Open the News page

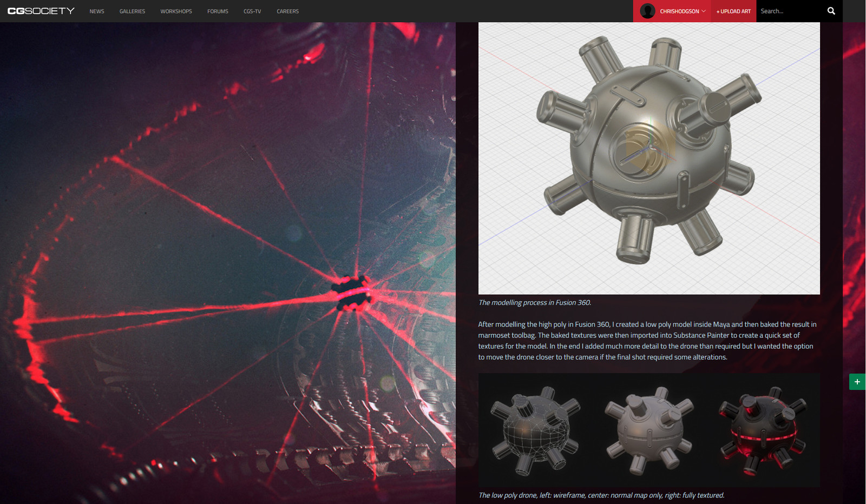coord(97,11)
